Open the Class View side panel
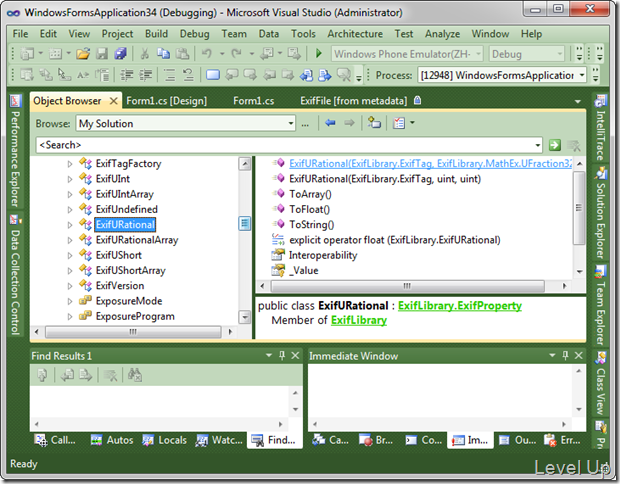Image resolution: width=620 pixels, height=484 pixels. pyautogui.click(x=600, y=384)
